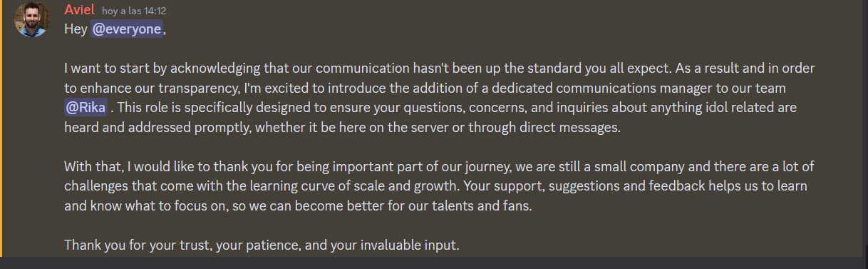Select the @everyone mention tag
Screen dimensions: 868x269
[127, 29]
